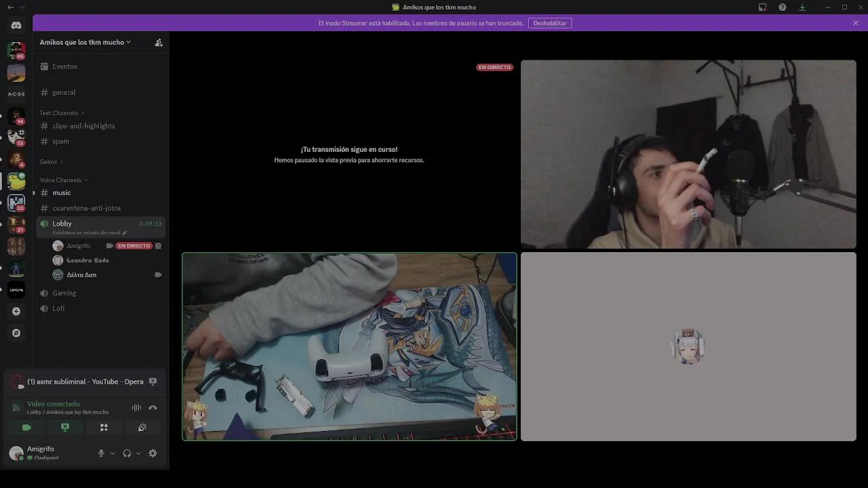Collapse the Text Channels category

62,113
